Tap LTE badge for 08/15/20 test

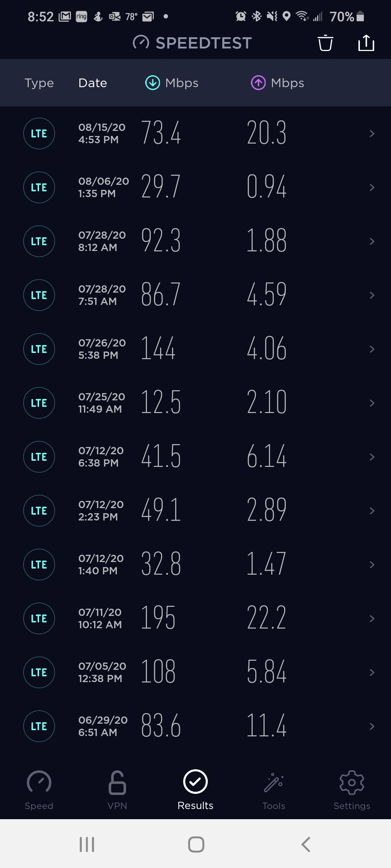[x=39, y=133]
